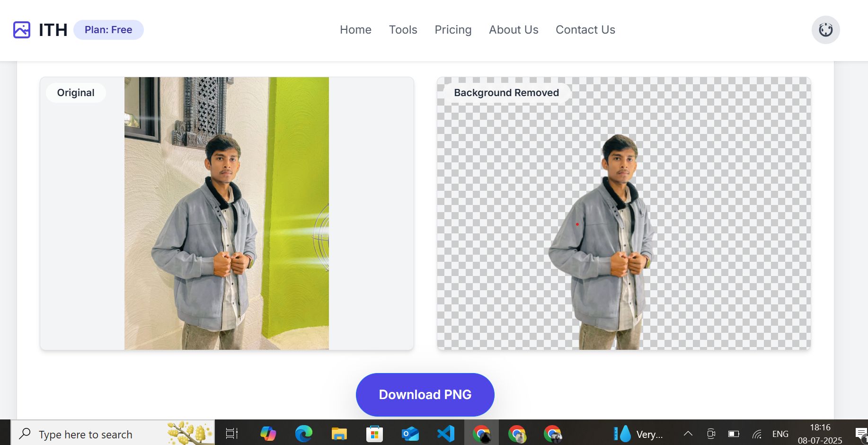Open the user profile avatar icon
This screenshot has height=445, width=868.
point(825,30)
